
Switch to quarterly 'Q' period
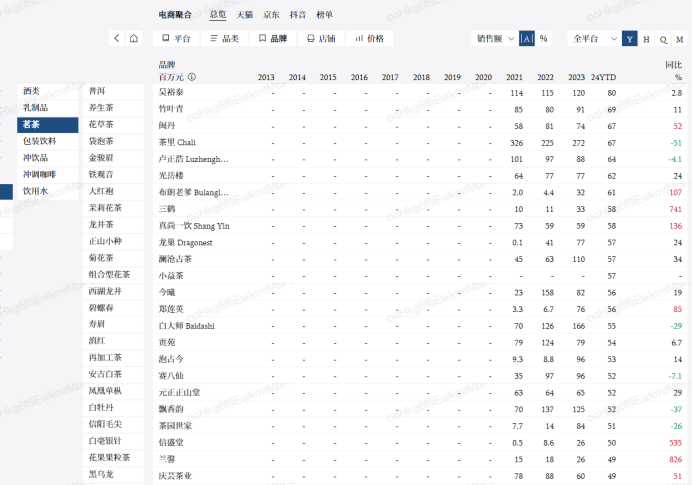(662, 38)
